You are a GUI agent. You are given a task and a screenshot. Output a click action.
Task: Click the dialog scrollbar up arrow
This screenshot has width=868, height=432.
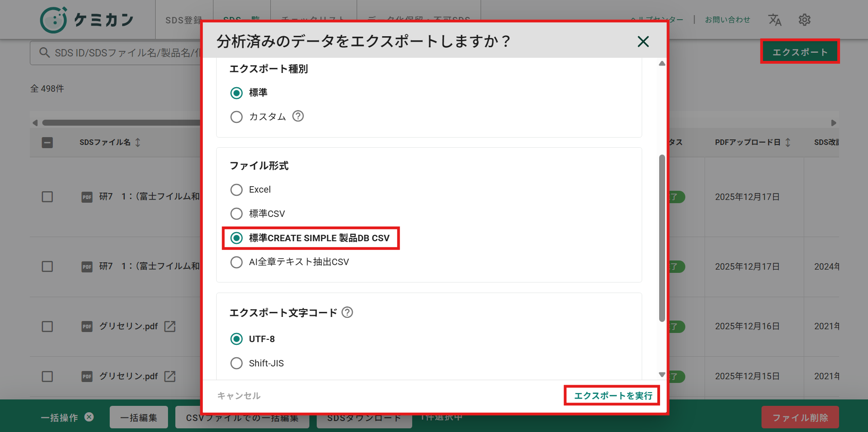pyautogui.click(x=662, y=63)
